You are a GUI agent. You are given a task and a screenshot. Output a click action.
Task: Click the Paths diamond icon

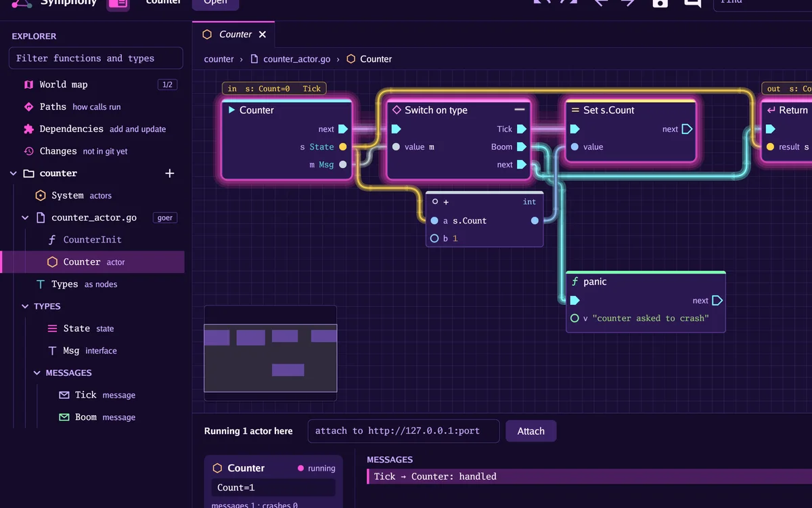coord(28,107)
